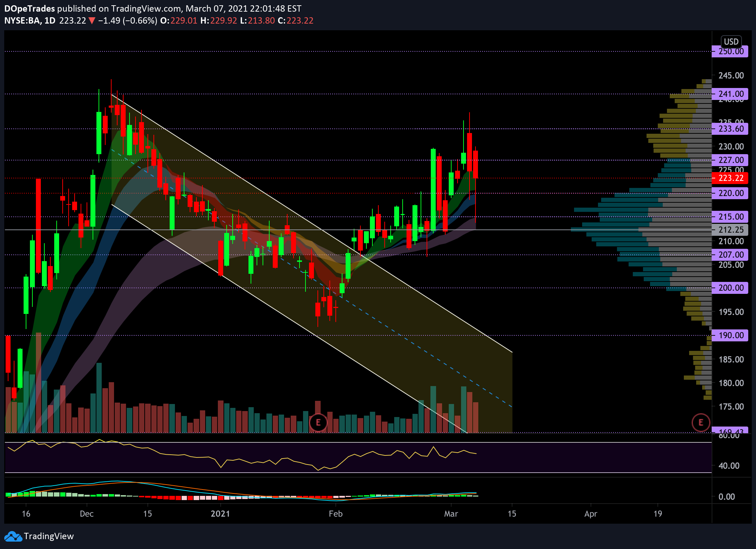Select the 227.00 price level label
This screenshot has width=756, height=549.
[730, 160]
